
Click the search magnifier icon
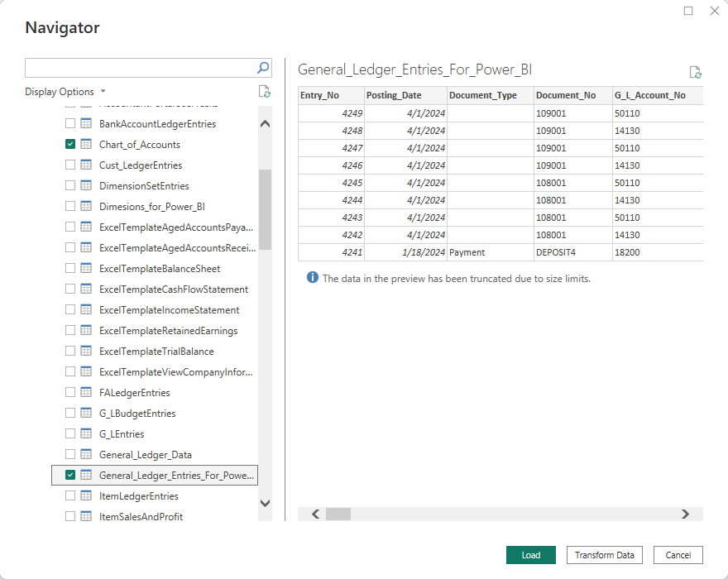(x=263, y=68)
